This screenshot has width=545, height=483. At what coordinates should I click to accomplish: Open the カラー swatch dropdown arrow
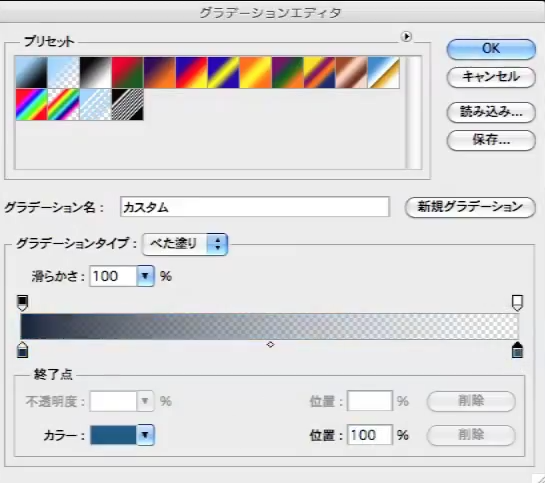point(145,435)
